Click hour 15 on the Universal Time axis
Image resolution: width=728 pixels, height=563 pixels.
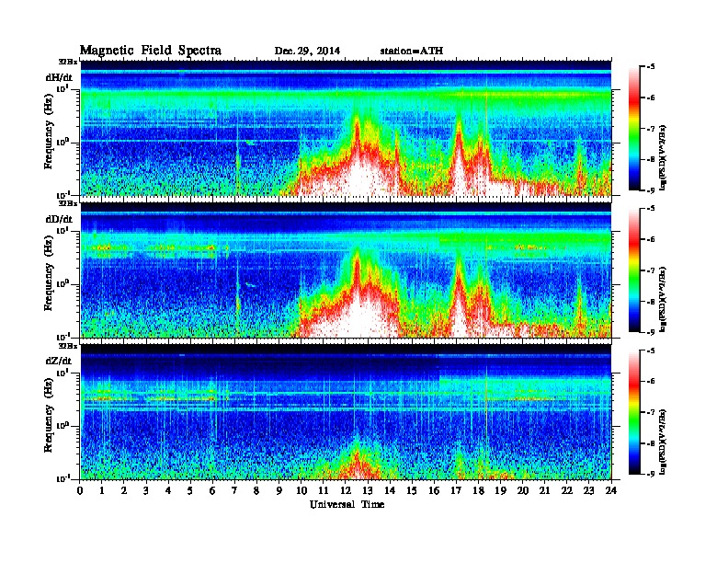click(413, 490)
